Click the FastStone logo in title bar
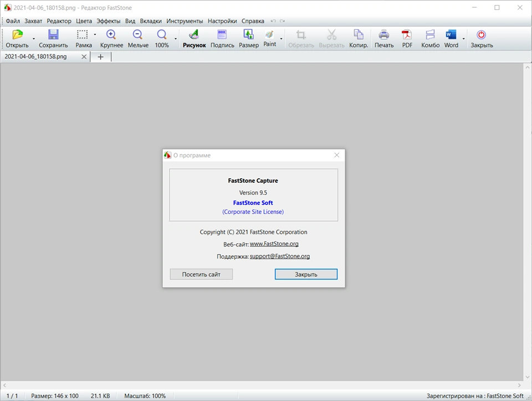 [7, 7]
